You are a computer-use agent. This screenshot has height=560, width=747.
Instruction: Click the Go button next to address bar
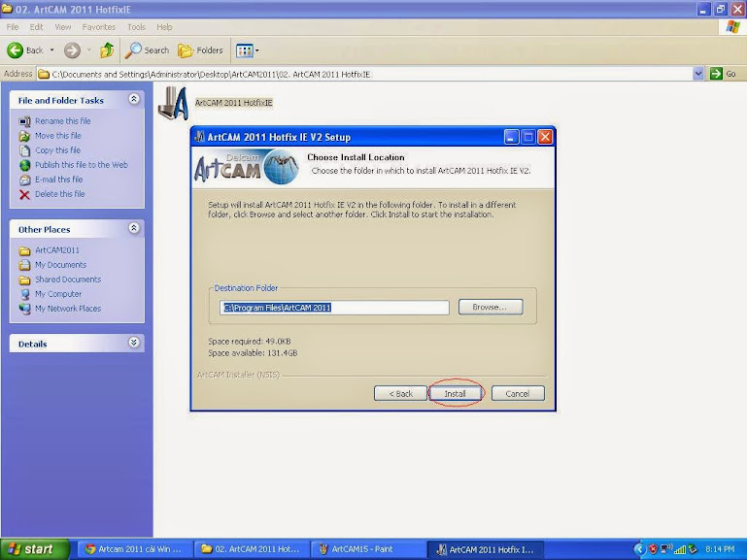point(724,74)
